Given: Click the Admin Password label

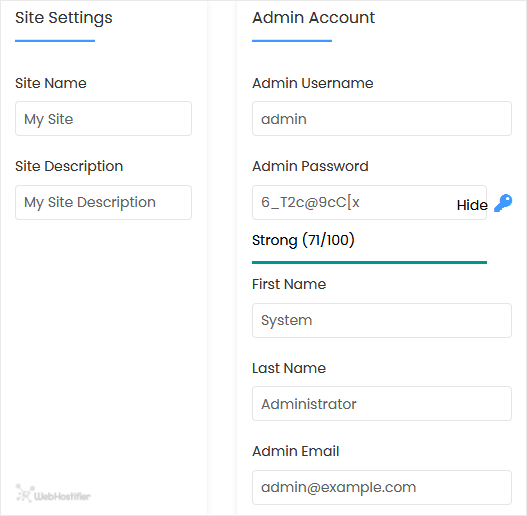Looking at the screenshot, I should [310, 166].
